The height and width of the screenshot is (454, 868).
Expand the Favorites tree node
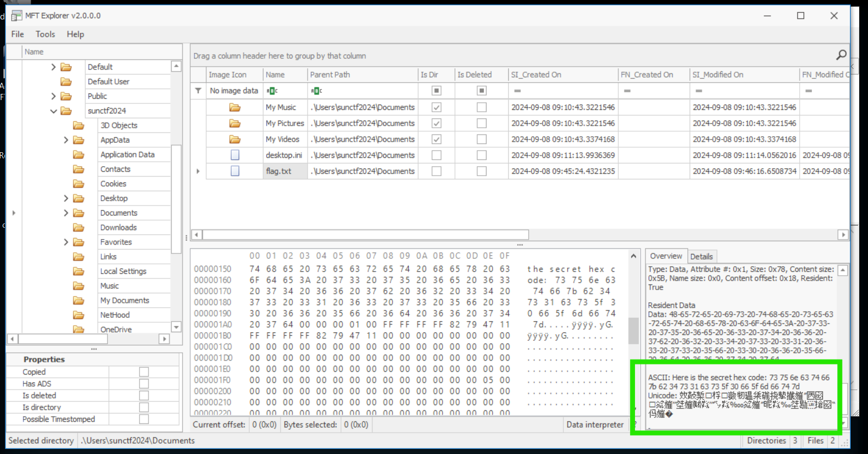click(66, 242)
